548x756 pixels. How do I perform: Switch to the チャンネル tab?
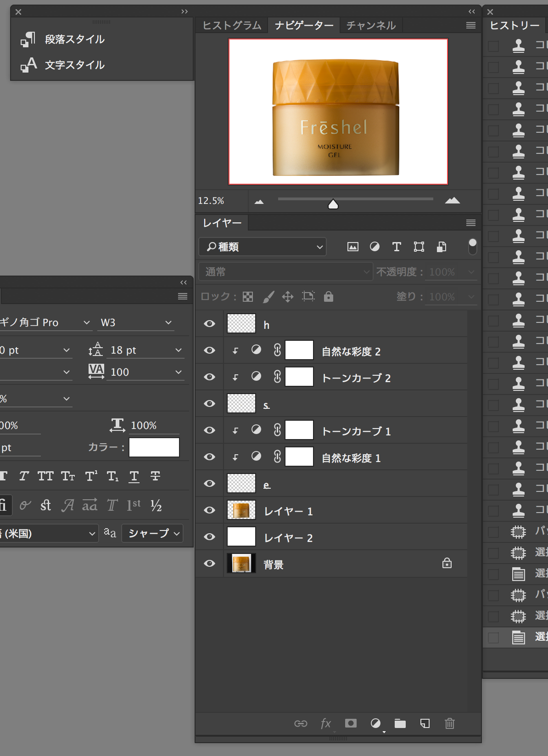[x=371, y=26]
